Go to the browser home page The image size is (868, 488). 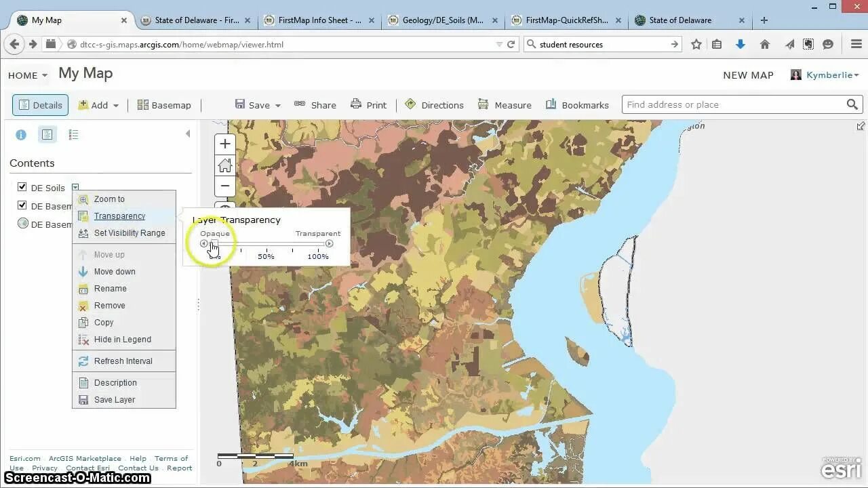point(765,44)
